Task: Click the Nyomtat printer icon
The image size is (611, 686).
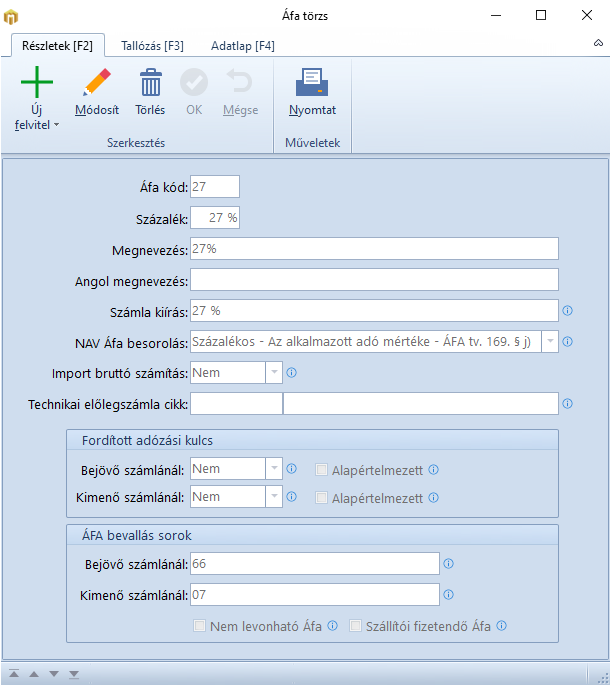Action: [x=312, y=83]
